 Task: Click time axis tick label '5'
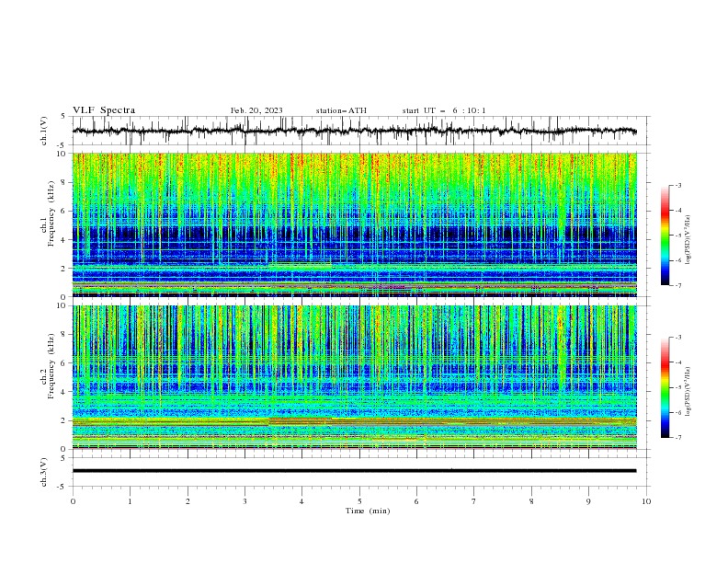tap(359, 501)
